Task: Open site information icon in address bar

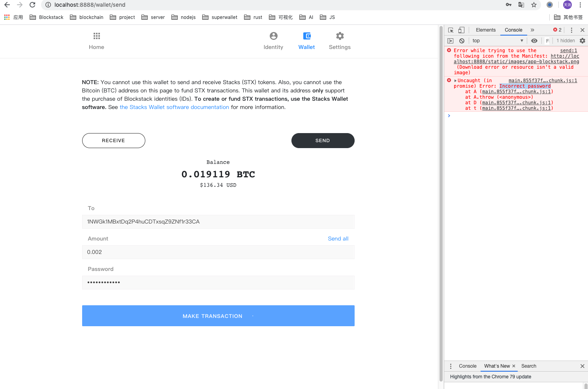Action: click(x=48, y=5)
